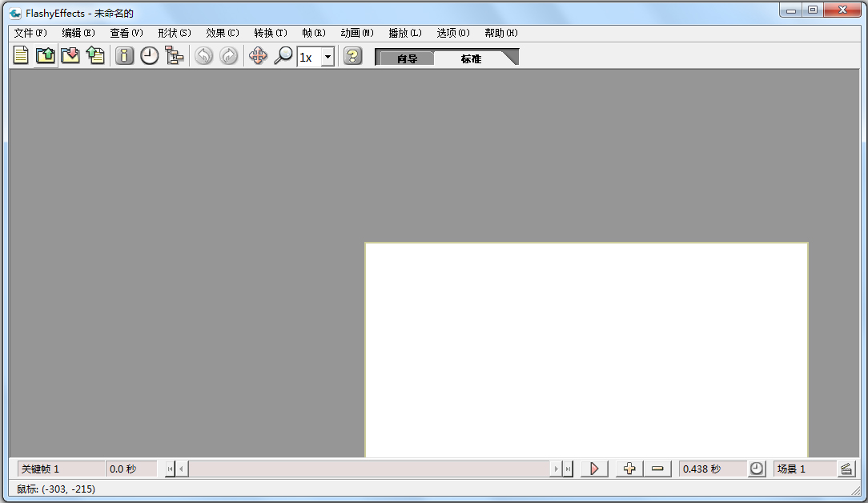Select the pan/move tool

coord(258,55)
